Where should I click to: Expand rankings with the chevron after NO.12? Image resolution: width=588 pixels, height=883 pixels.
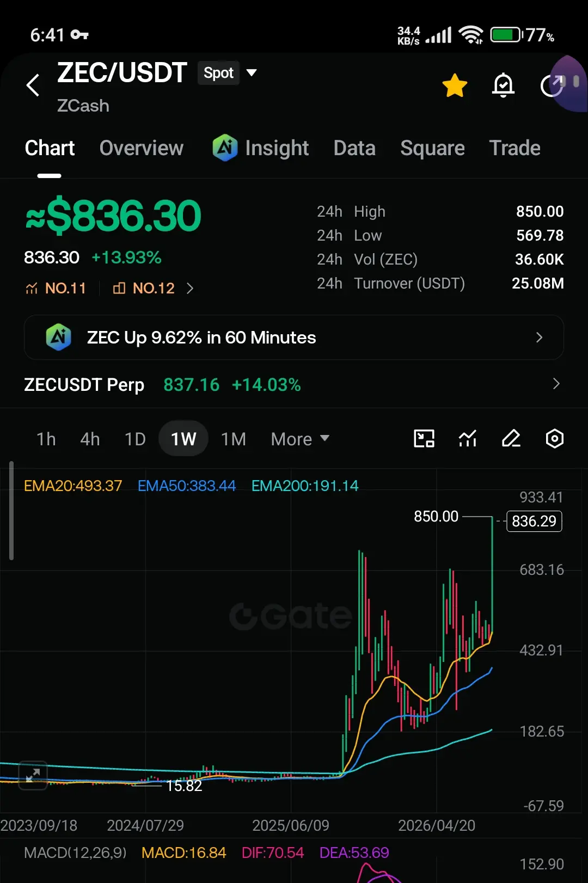[x=190, y=288]
